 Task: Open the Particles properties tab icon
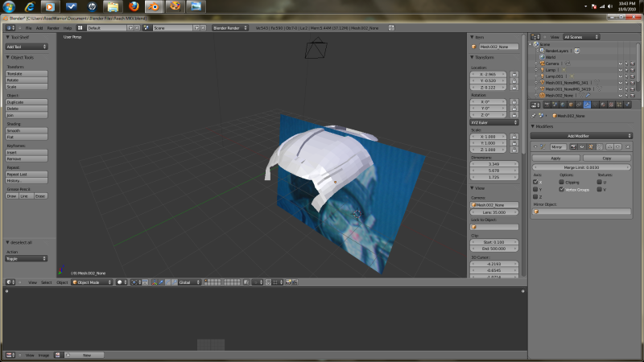coord(619,105)
